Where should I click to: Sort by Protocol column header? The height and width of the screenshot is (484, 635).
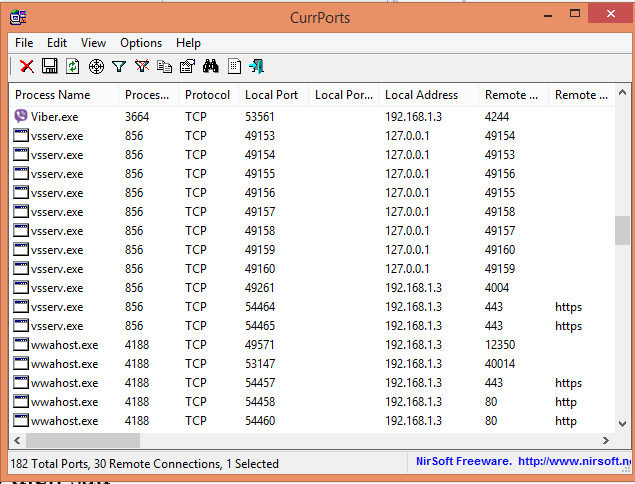point(209,95)
